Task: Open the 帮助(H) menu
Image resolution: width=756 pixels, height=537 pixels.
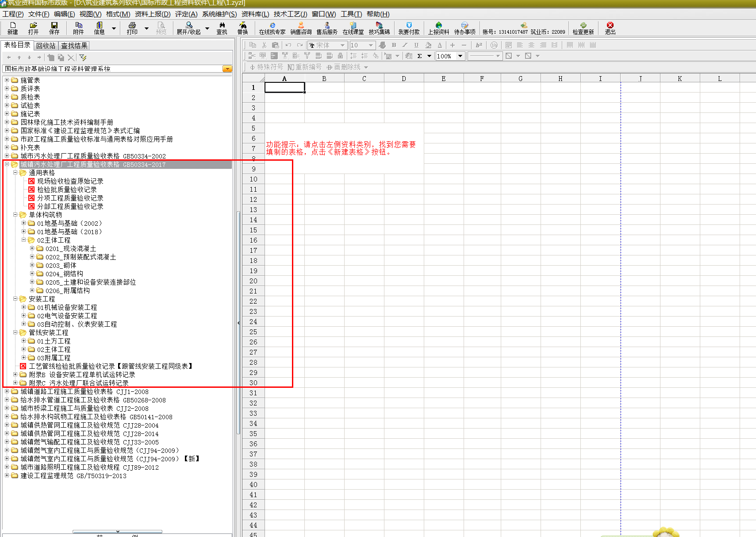Action: (378, 14)
